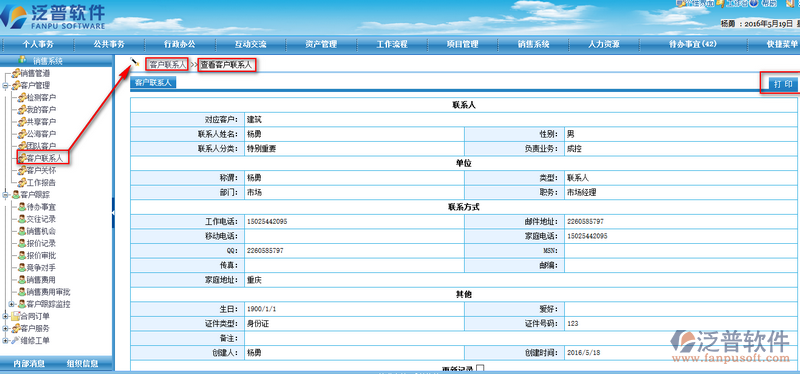Click the pencil icon beside the 客户联系人 breadcrumb

pyautogui.click(x=135, y=62)
